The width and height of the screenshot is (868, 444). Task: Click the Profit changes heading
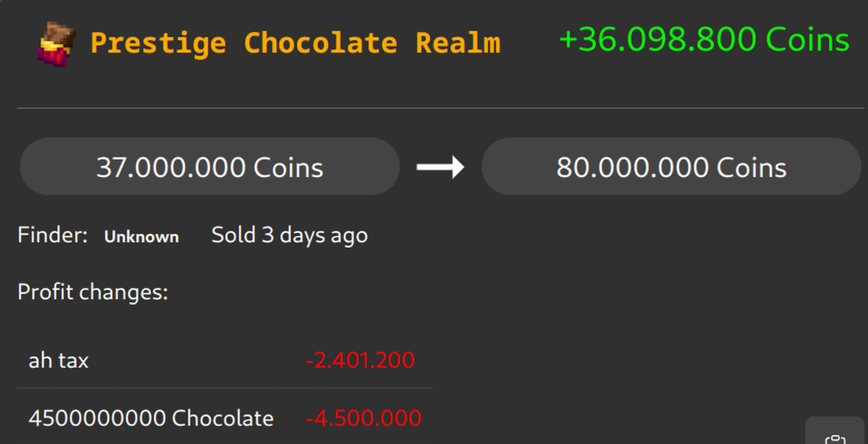[x=93, y=292]
